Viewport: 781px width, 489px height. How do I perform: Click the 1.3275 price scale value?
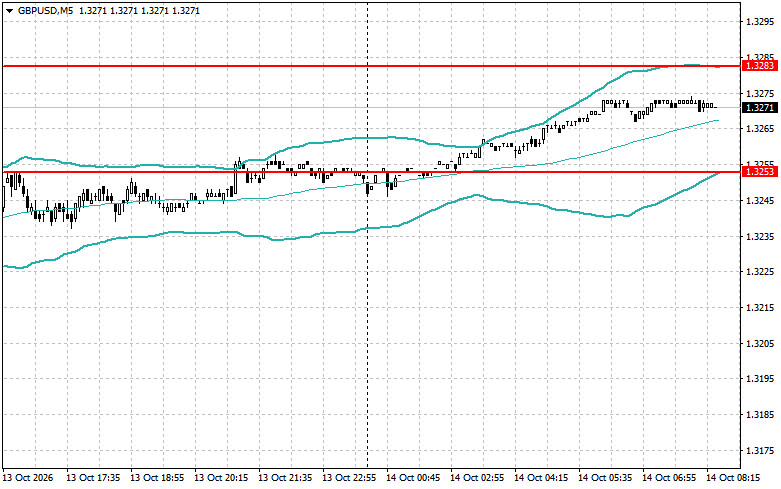click(760, 93)
